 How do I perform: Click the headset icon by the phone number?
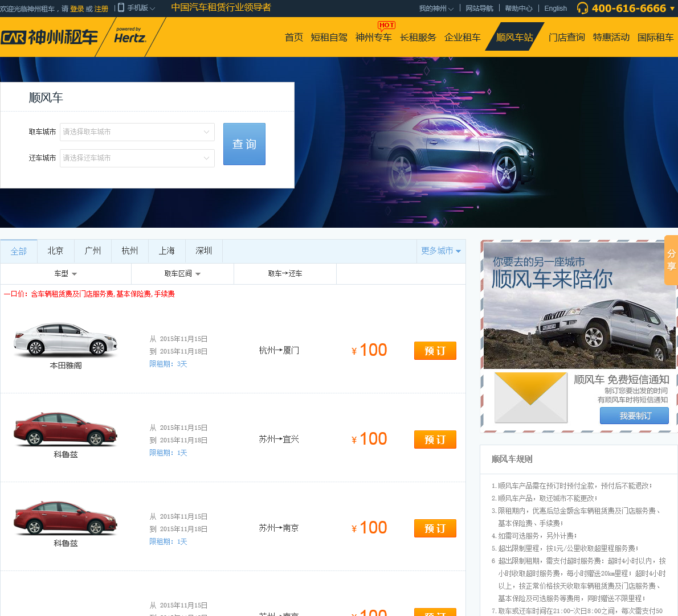point(582,8)
